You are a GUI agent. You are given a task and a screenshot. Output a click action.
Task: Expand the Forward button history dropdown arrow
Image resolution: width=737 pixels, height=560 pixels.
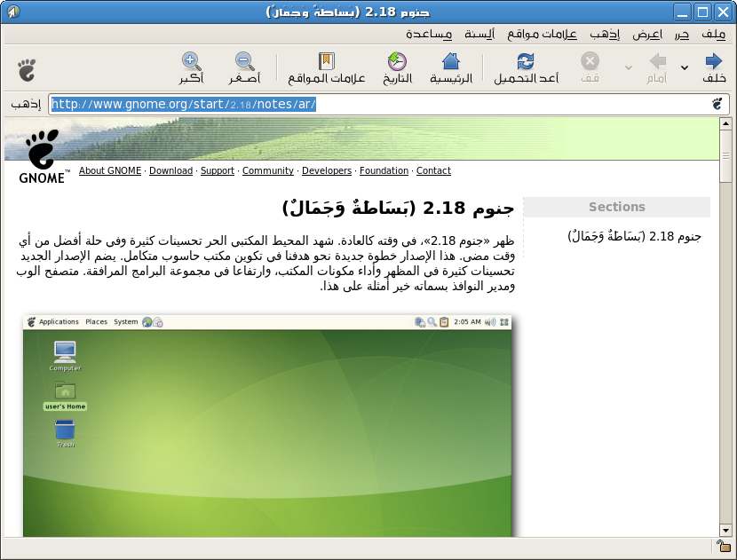(629, 67)
